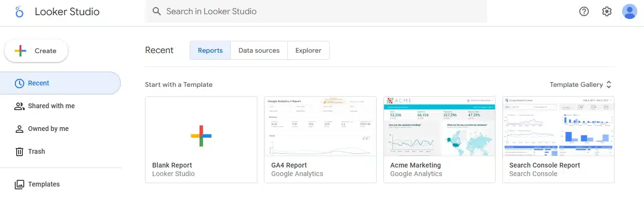Click the Recent heading next to the Reports tab
The image size is (644, 205).
[159, 50]
